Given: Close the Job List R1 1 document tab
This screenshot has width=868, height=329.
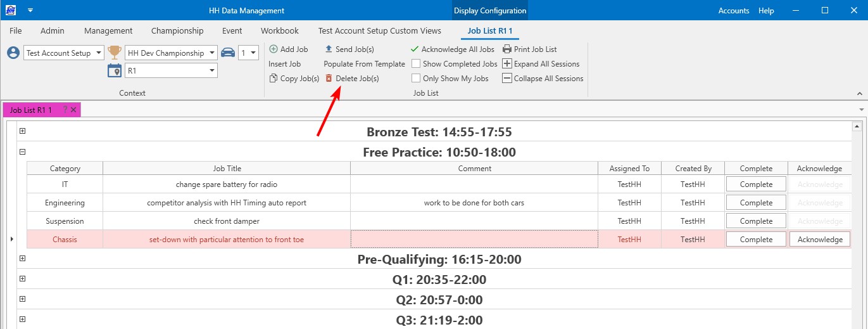Looking at the screenshot, I should [x=73, y=110].
